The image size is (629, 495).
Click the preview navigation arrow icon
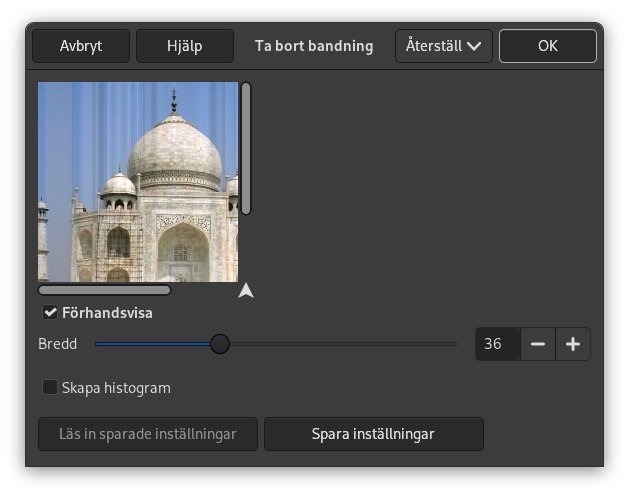coord(246,291)
